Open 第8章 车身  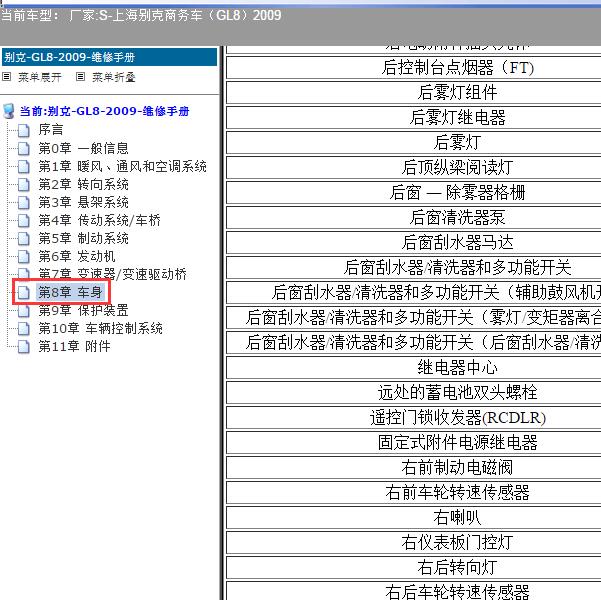(x=70, y=292)
